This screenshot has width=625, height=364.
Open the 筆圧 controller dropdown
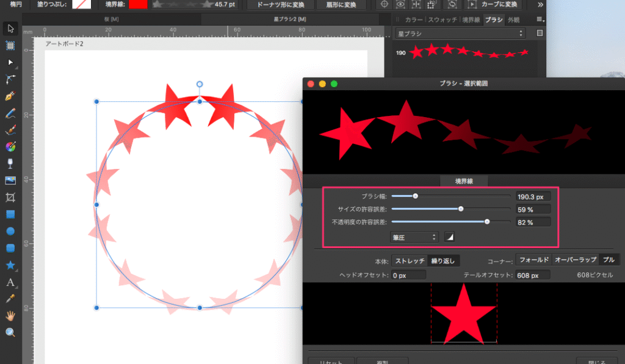click(x=414, y=237)
